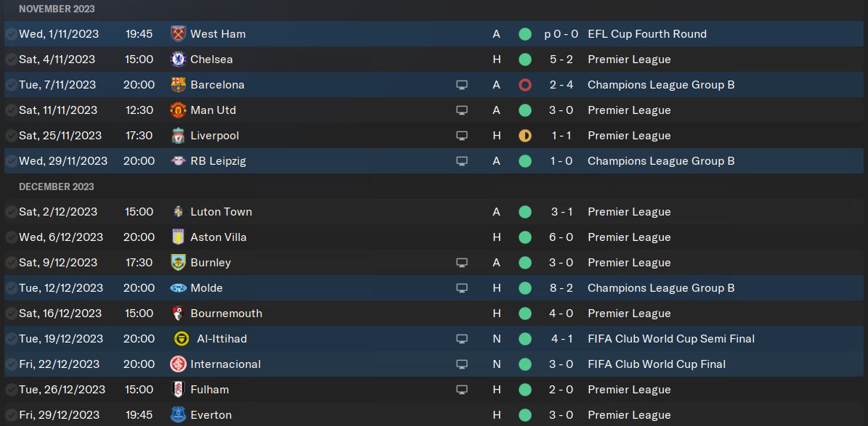Click yellow draw indicator for Liverpool match

tap(525, 136)
